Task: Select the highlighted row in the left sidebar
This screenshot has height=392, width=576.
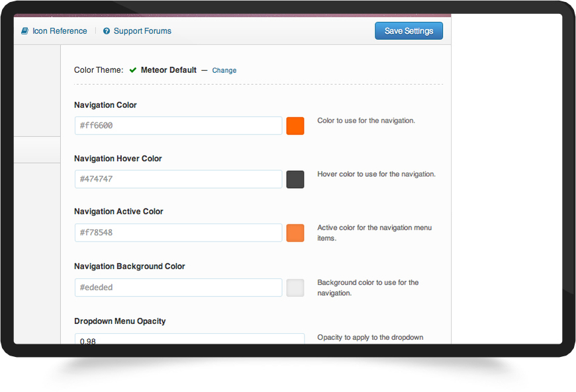Action: click(x=37, y=150)
